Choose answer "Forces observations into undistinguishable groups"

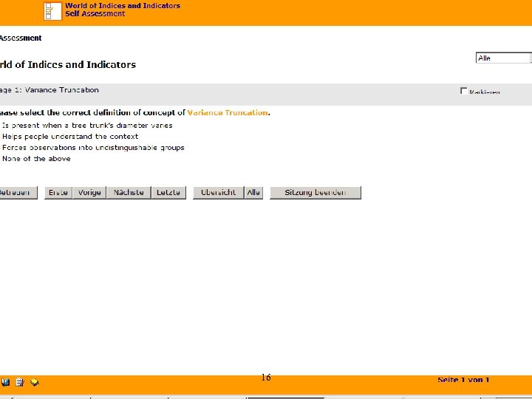93,148
